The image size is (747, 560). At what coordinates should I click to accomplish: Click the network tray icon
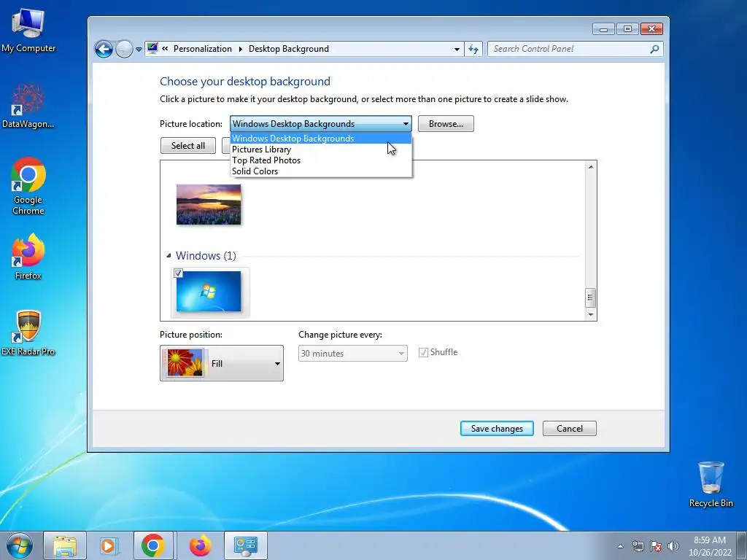(x=638, y=546)
